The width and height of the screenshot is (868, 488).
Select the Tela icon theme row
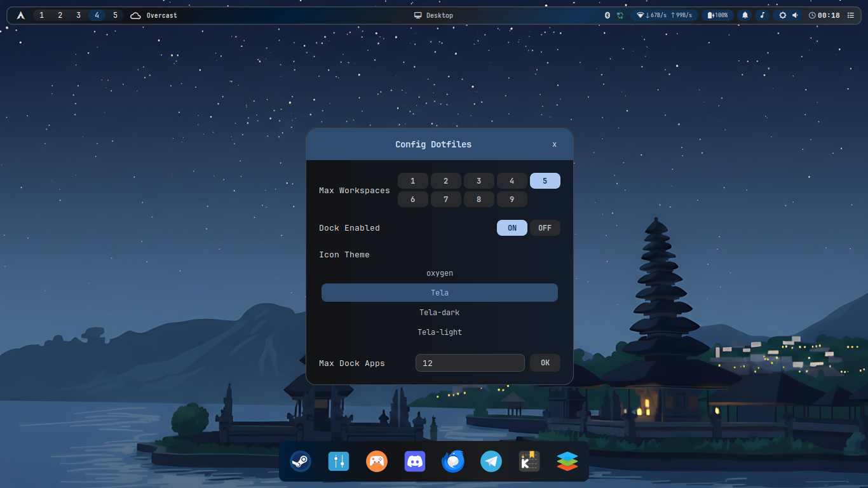coord(440,293)
